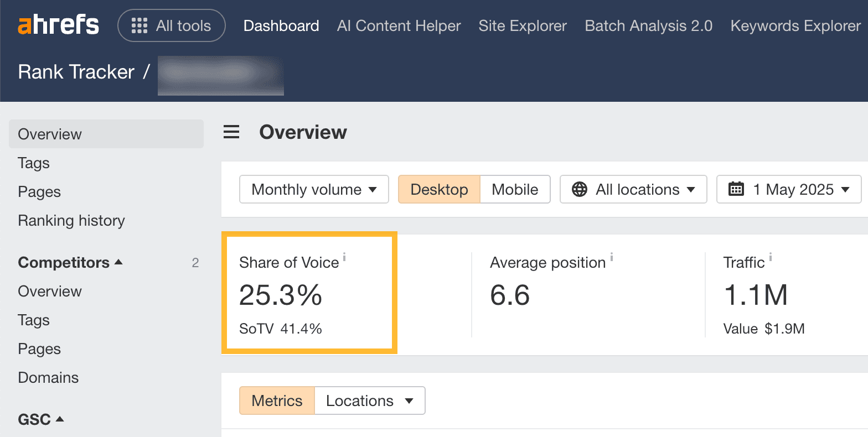Open the Locations dropdown next to Metrics
The width and height of the screenshot is (868, 437).
tap(369, 400)
